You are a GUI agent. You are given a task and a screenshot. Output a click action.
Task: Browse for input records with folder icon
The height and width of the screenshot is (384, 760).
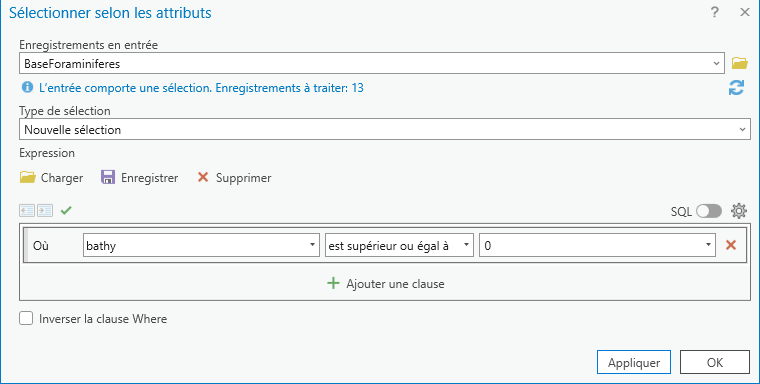tap(739, 63)
